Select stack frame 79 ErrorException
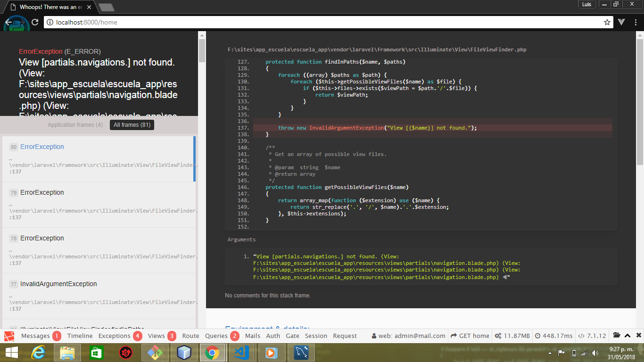The image size is (644, 362). coord(98,205)
